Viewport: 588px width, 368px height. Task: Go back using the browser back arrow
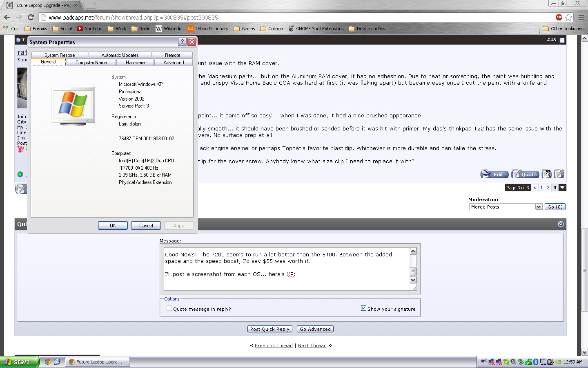click(x=7, y=17)
